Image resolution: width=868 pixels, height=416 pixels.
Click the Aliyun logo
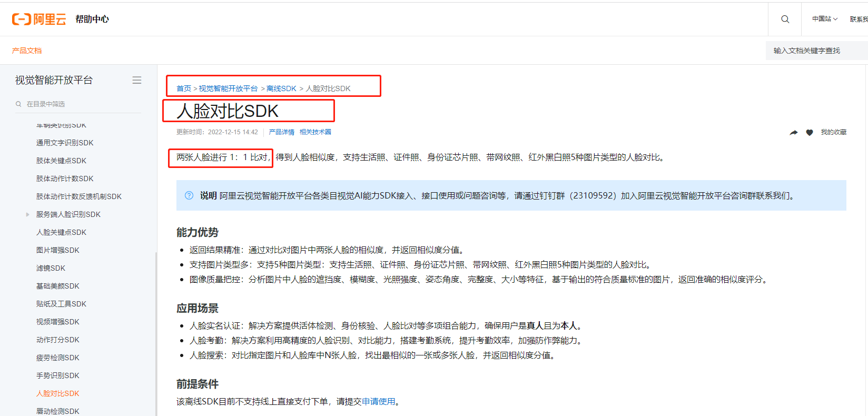tap(39, 19)
